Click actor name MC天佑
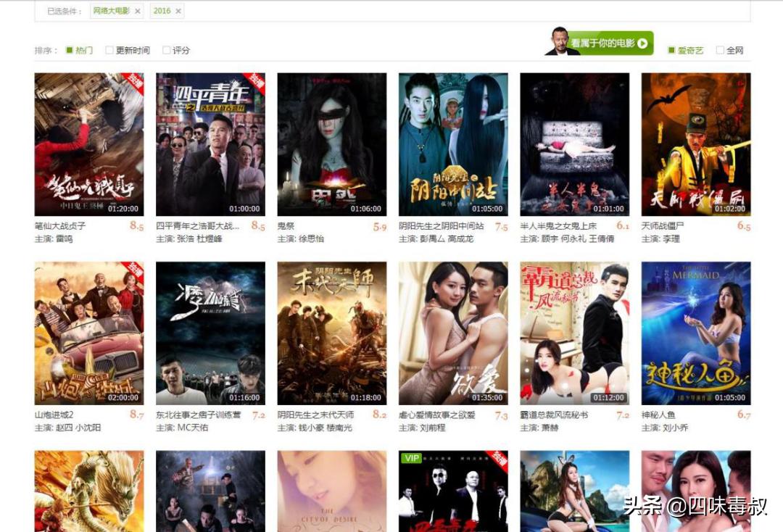Screen dimensions: 783x532 [193, 428]
